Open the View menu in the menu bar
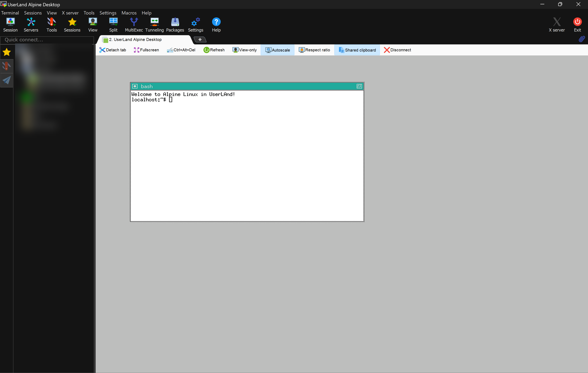 pyautogui.click(x=52, y=13)
